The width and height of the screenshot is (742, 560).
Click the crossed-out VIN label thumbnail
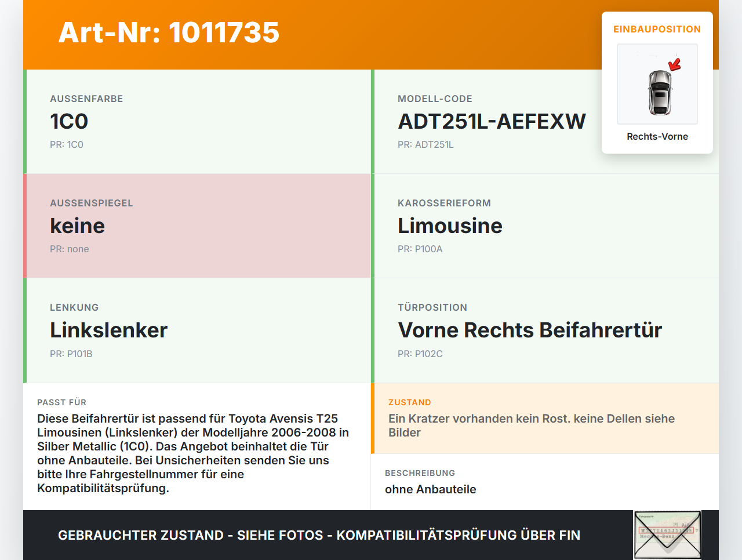click(667, 534)
